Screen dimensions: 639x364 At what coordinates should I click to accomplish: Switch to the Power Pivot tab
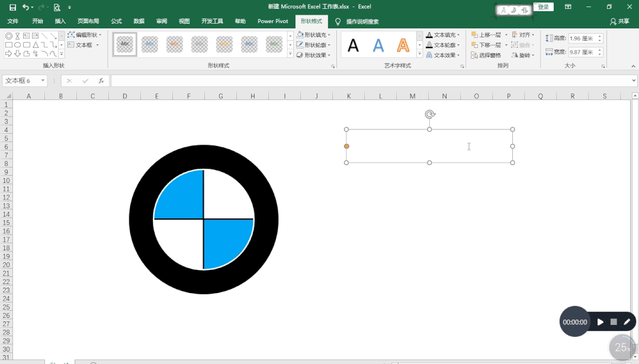[272, 21]
